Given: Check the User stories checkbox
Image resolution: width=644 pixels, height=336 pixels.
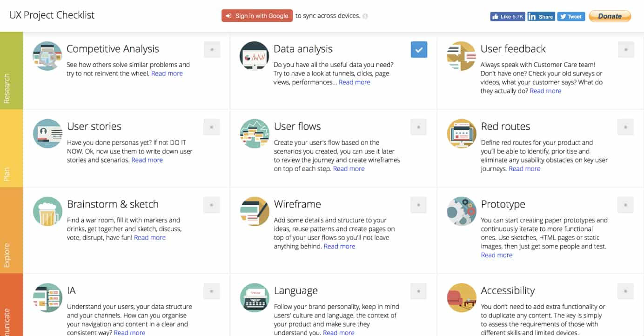Looking at the screenshot, I should (x=212, y=127).
